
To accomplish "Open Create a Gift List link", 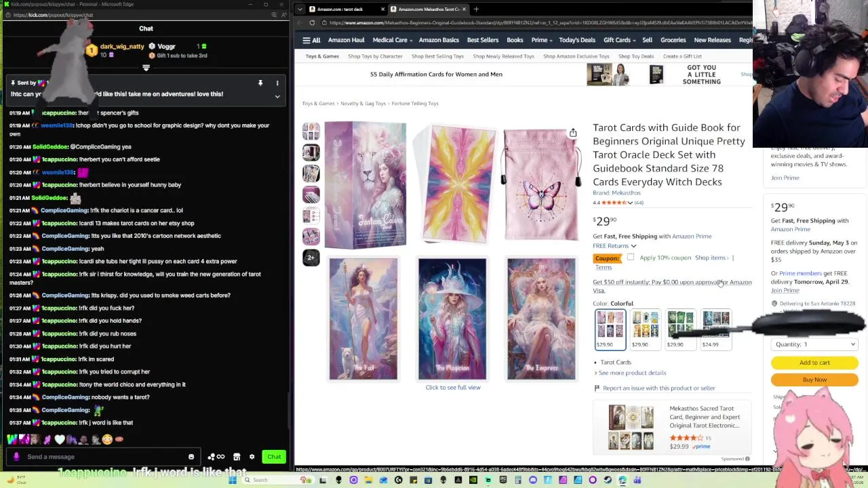I will pyautogui.click(x=682, y=56).
